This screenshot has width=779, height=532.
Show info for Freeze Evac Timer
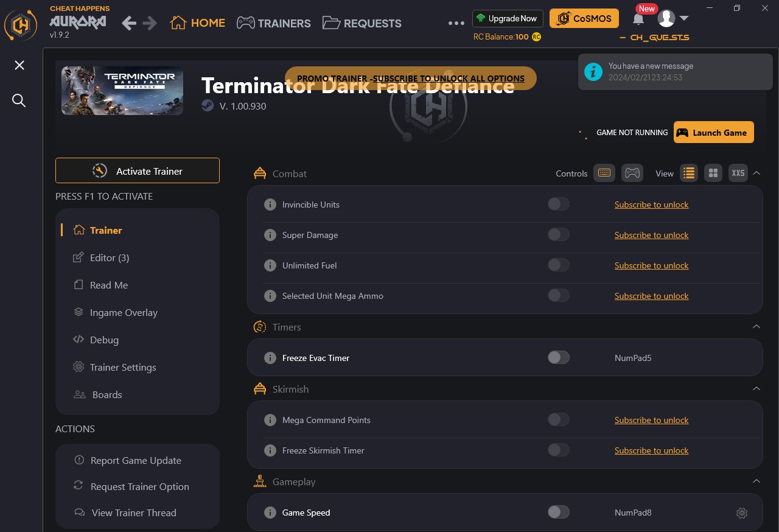270,358
